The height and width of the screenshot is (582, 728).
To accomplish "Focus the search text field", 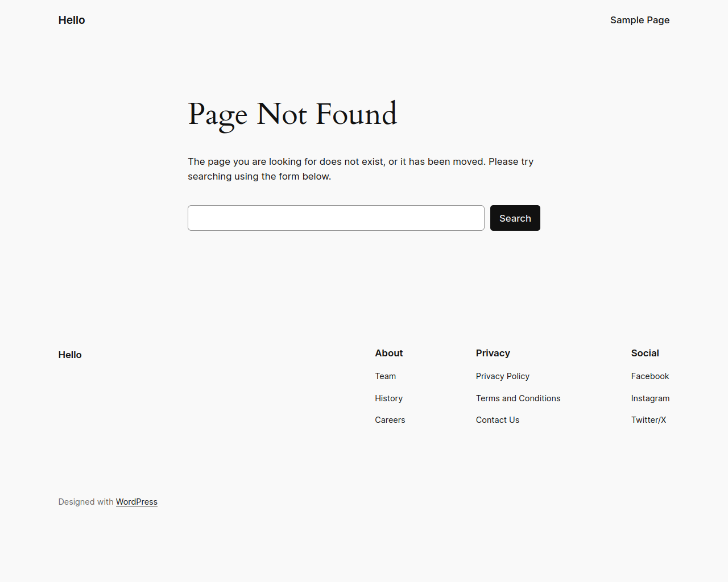I will (336, 218).
